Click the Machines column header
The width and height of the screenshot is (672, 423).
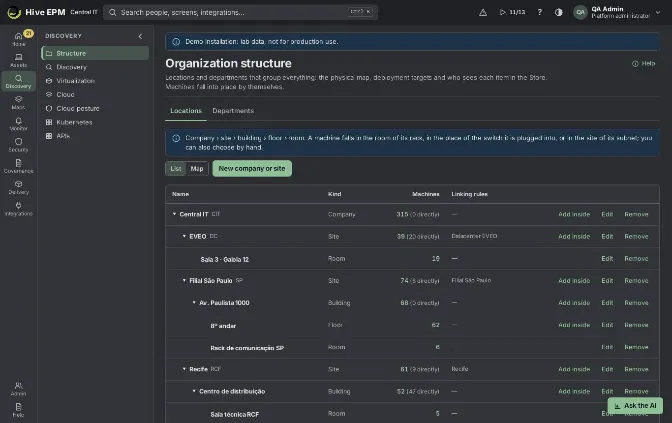point(426,194)
